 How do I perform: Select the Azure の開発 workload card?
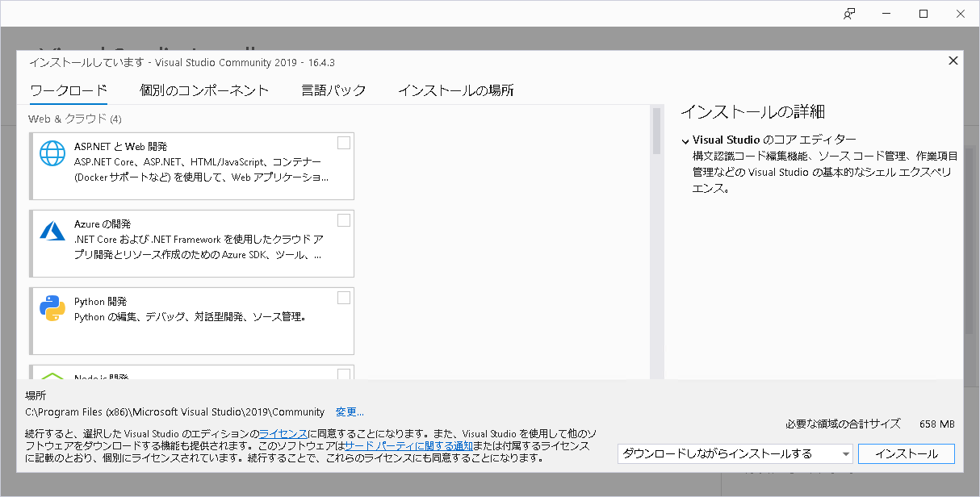[x=192, y=244]
